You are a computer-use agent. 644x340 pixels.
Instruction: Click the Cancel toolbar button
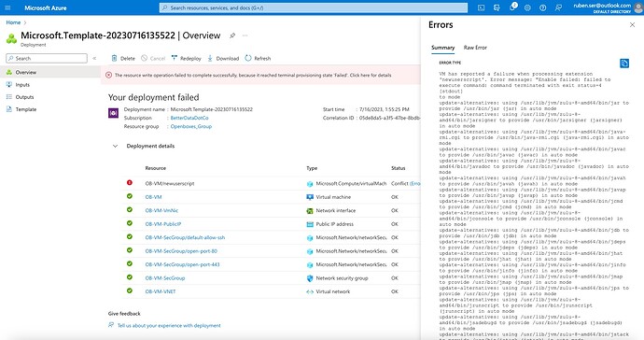coord(153,59)
